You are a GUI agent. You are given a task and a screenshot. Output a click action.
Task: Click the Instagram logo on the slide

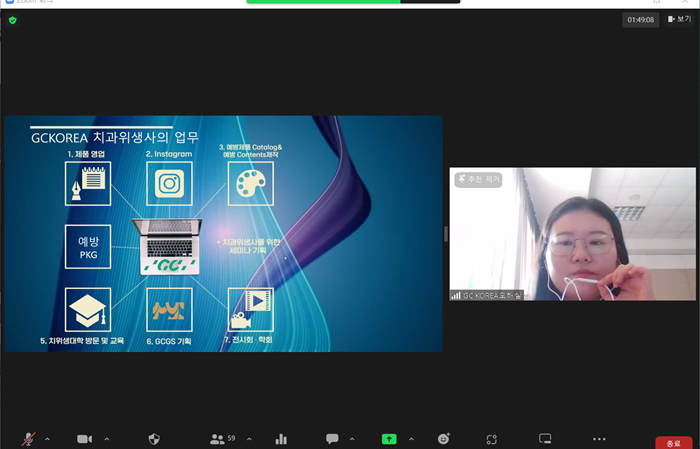coord(169,183)
